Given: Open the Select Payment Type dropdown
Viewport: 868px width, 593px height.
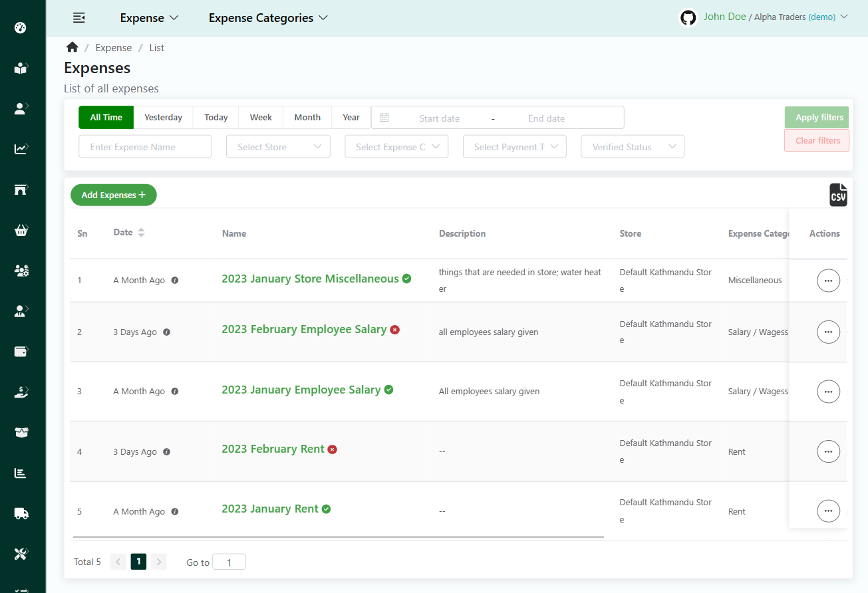Looking at the screenshot, I should pyautogui.click(x=515, y=147).
